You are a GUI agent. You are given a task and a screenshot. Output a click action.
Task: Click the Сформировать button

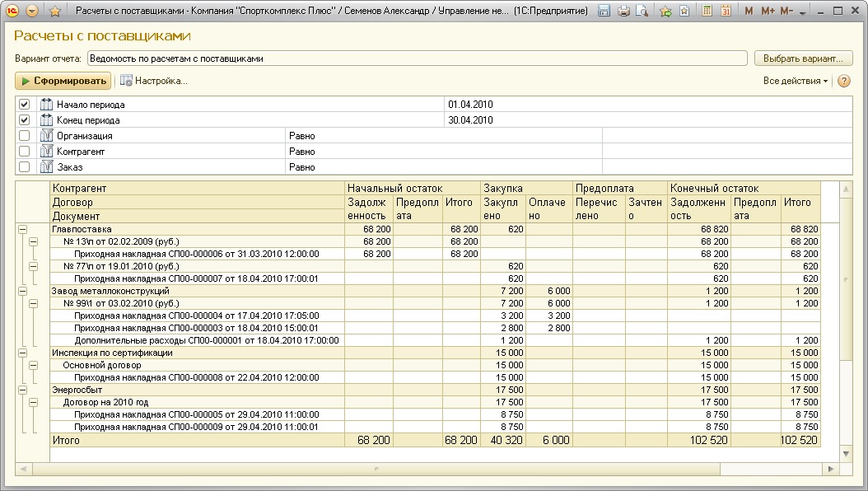click(63, 81)
